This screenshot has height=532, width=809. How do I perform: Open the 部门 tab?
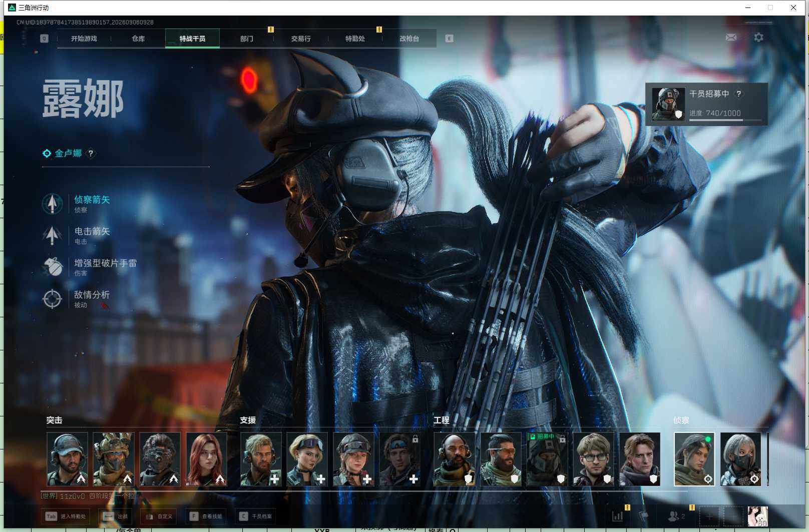coord(246,39)
